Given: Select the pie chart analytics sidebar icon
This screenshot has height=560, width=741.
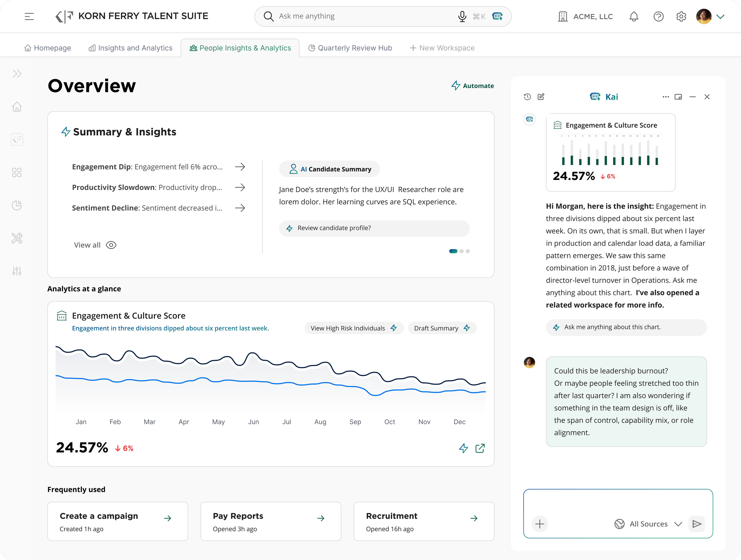Looking at the screenshot, I should [x=17, y=205].
